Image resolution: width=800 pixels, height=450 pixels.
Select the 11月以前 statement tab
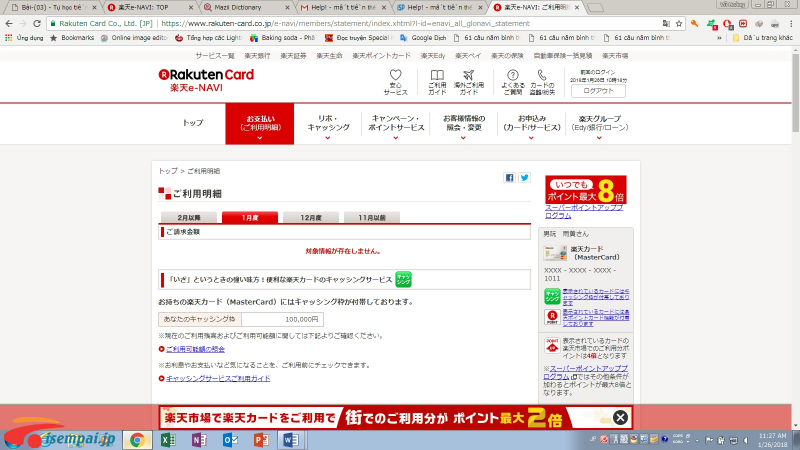click(372, 218)
